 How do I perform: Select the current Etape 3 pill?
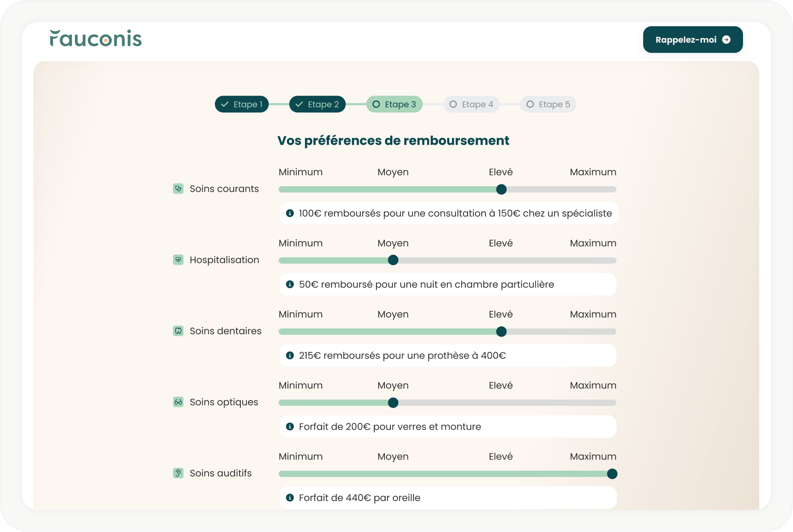pyautogui.click(x=394, y=104)
